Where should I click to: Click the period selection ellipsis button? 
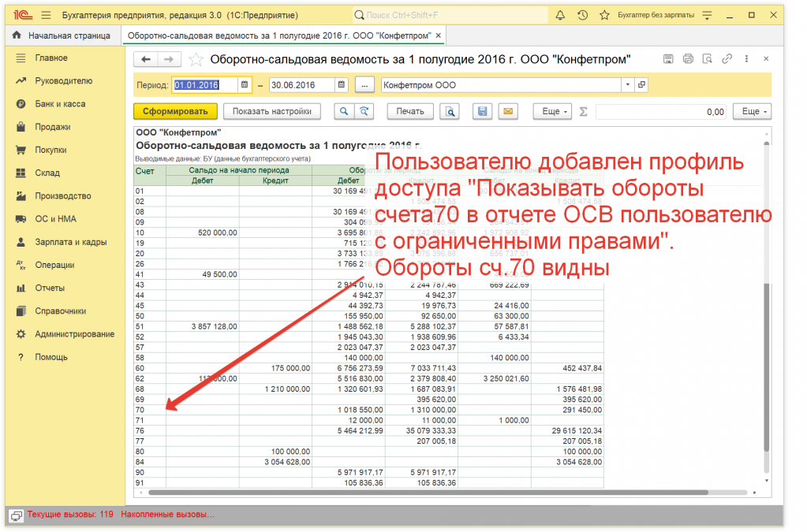pos(364,85)
